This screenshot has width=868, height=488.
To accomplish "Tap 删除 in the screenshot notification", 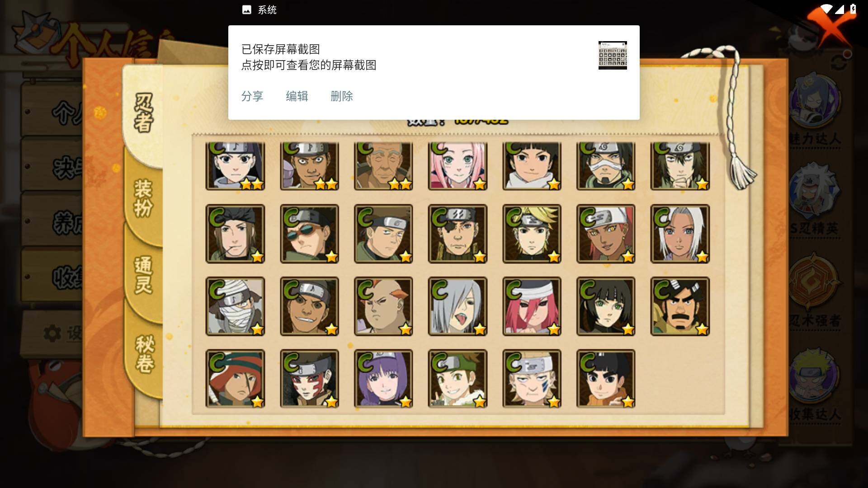I will (x=342, y=96).
